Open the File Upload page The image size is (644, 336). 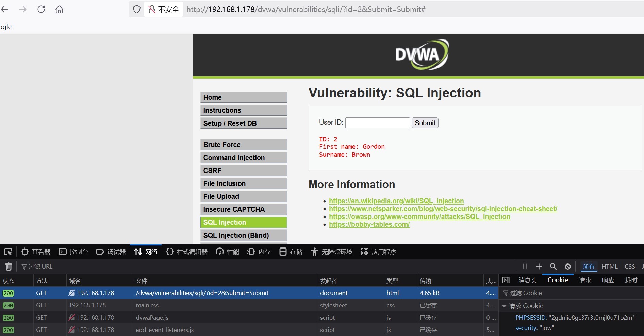(x=244, y=196)
